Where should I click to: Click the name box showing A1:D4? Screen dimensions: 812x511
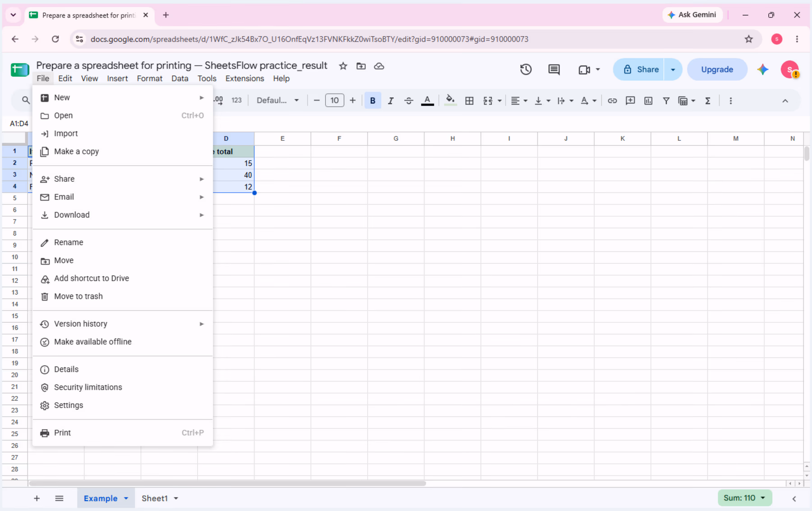point(19,124)
